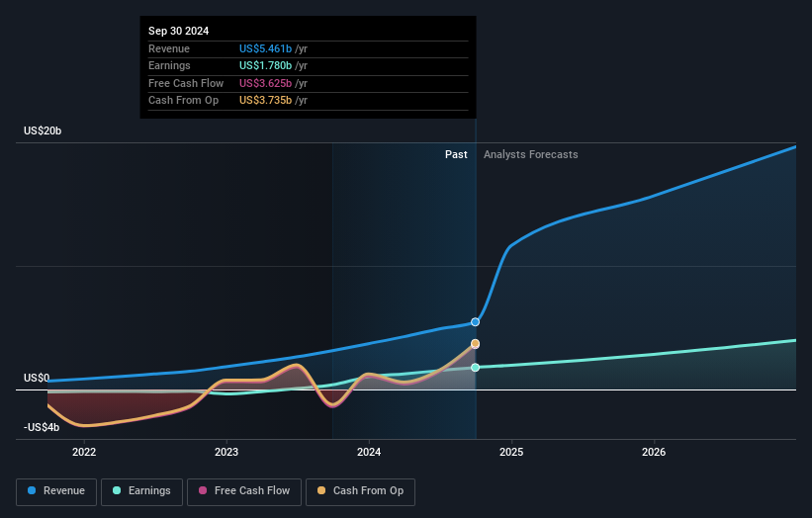Click the Analysts Forecasts label
The image size is (812, 518).
pyautogui.click(x=531, y=154)
